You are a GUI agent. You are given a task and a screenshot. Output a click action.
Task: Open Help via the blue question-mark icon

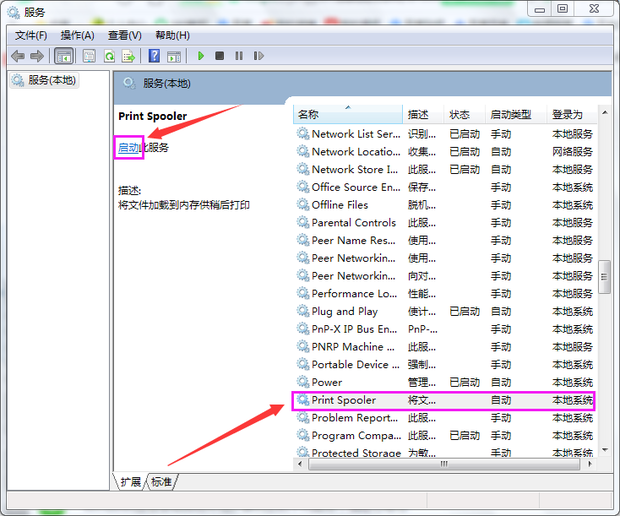click(154, 56)
